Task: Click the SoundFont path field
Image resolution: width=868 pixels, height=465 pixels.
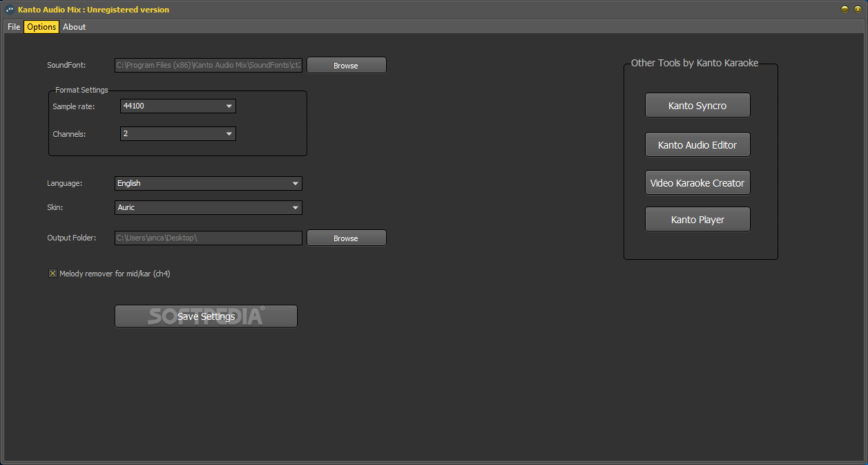Action: [x=209, y=65]
